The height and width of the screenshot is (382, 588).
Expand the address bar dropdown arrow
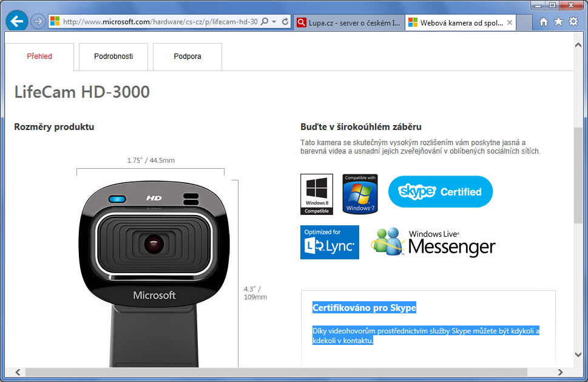tap(274, 22)
